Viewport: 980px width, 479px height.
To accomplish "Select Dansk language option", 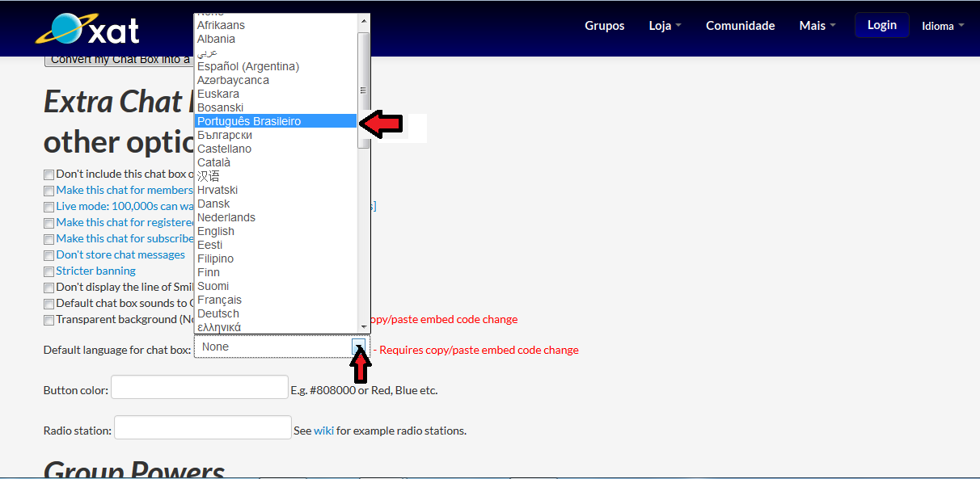I will (x=276, y=204).
